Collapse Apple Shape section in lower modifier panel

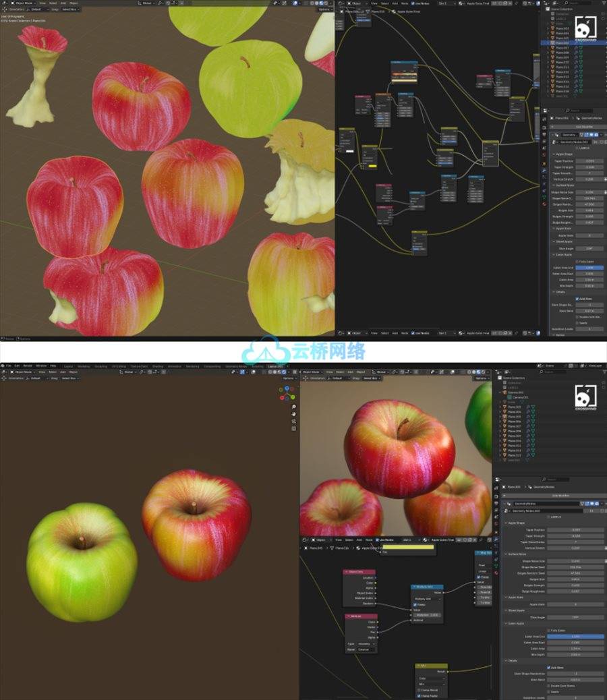tap(506, 523)
